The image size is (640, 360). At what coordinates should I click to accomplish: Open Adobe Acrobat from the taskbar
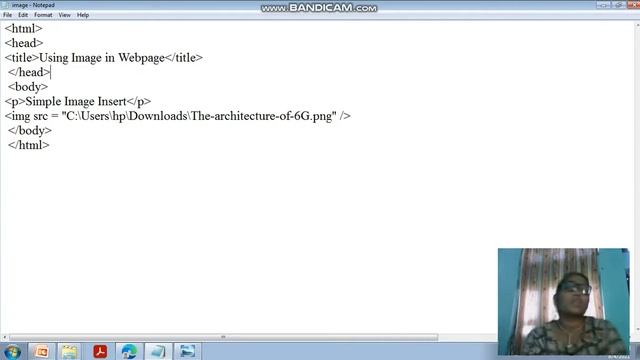100,351
